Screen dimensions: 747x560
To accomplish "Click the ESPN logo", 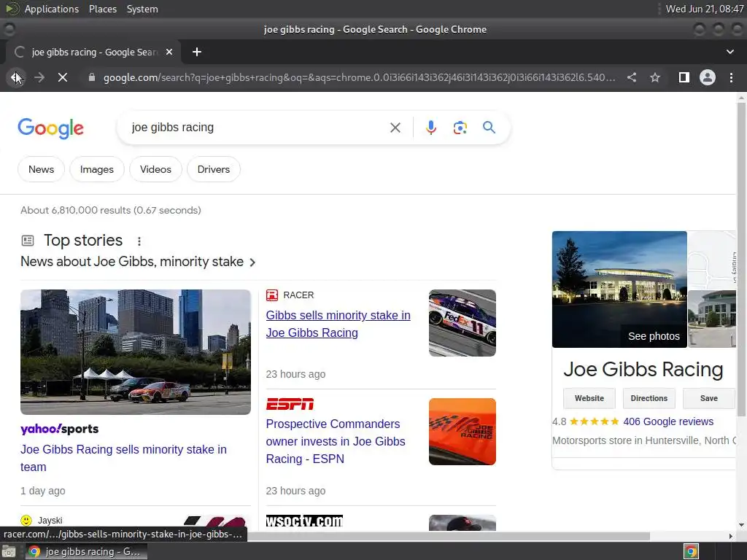I will click(290, 404).
